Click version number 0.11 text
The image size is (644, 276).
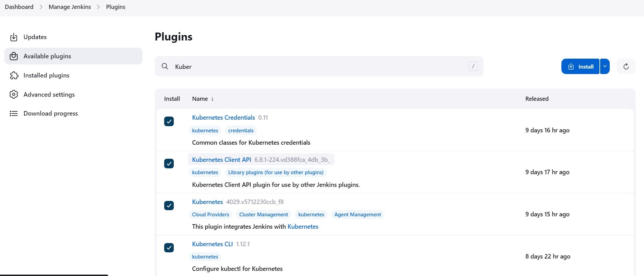263,118
